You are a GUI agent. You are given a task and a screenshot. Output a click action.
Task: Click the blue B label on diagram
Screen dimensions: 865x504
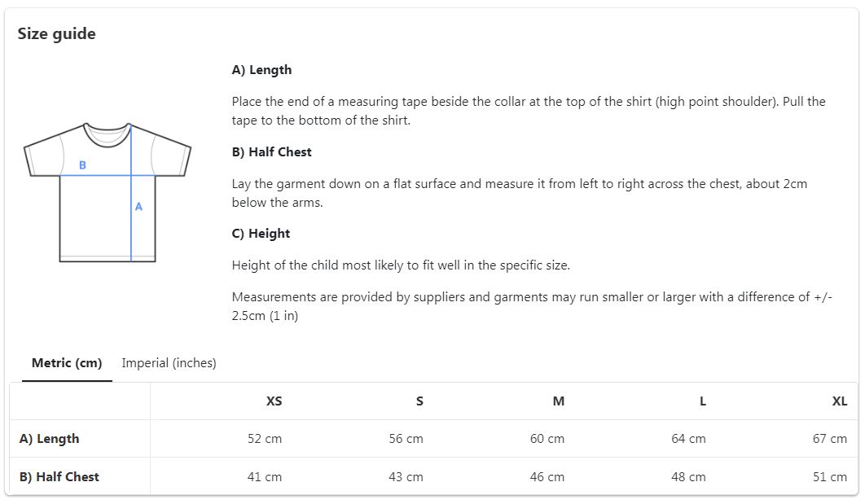click(82, 164)
